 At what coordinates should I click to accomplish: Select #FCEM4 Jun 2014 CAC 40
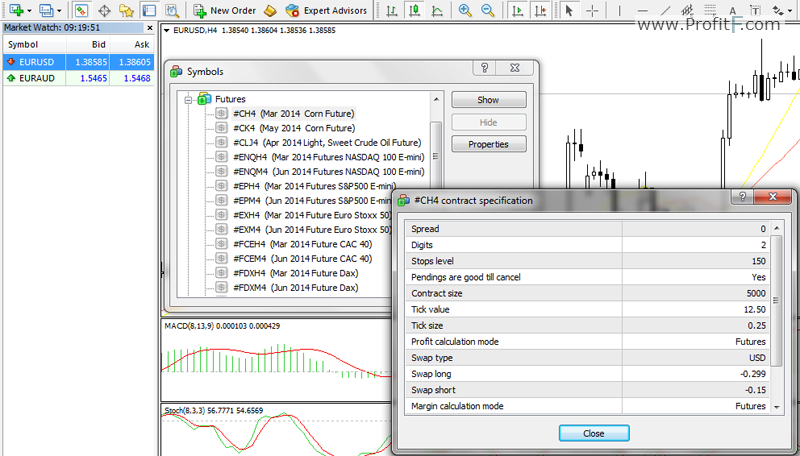click(x=303, y=259)
